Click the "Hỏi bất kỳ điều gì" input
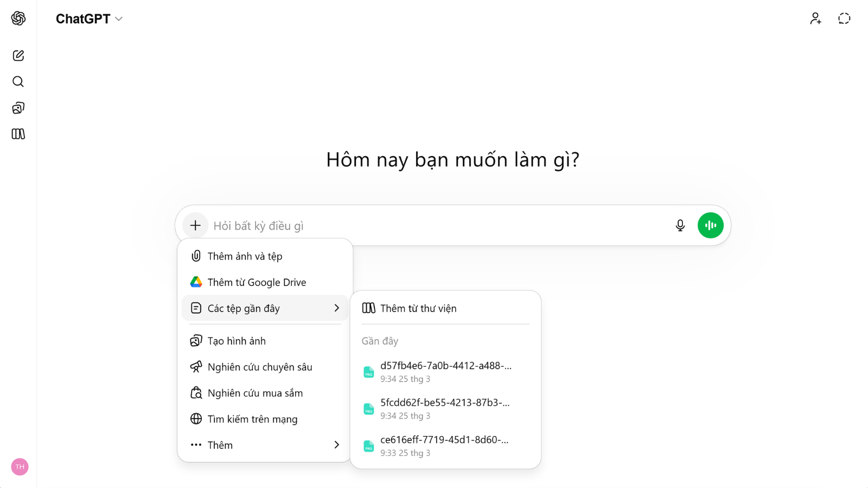The height and width of the screenshot is (488, 868). pyautogui.click(x=434, y=226)
